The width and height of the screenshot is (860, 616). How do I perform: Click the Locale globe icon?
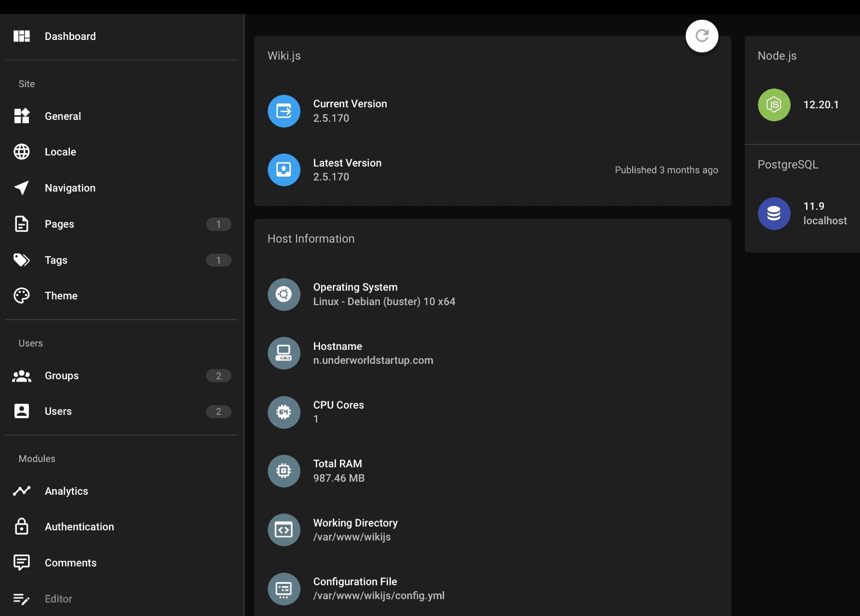pyautogui.click(x=22, y=152)
